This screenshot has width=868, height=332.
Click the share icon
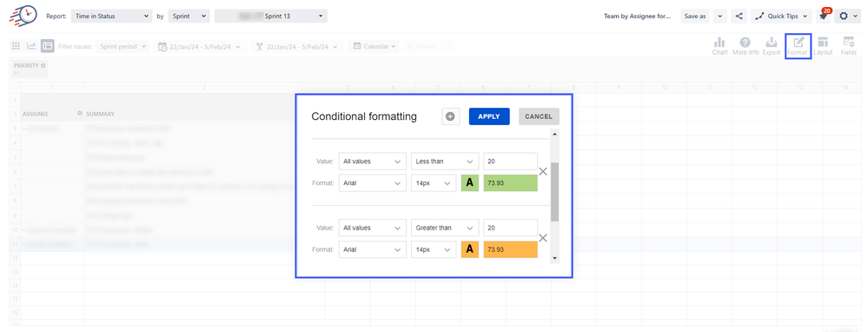point(739,16)
